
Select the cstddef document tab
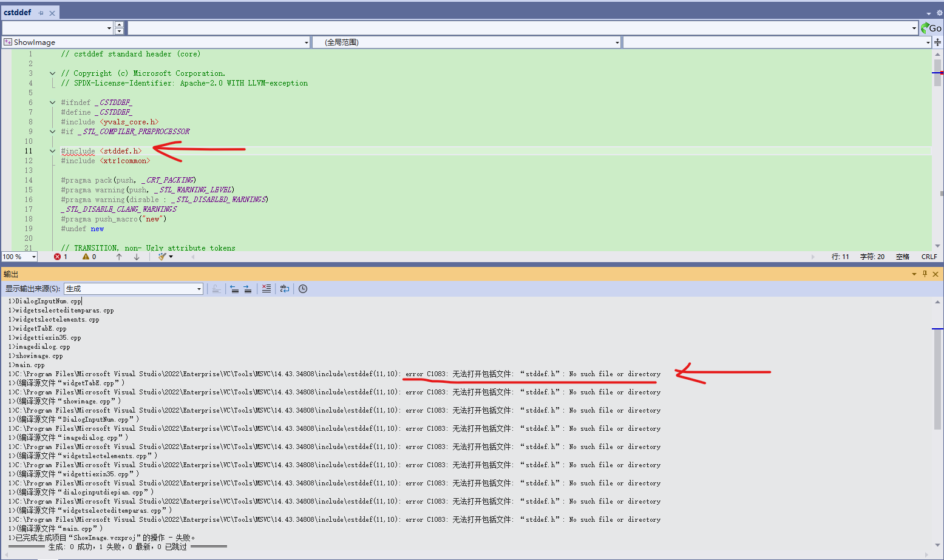tap(18, 13)
